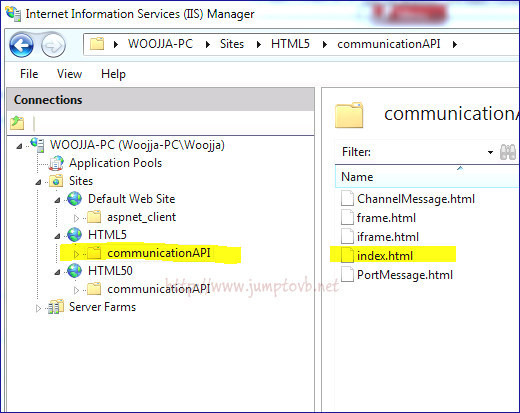Open the breadcrumb arrow after Sites
Screen dimensions: 520x413
click(x=259, y=44)
